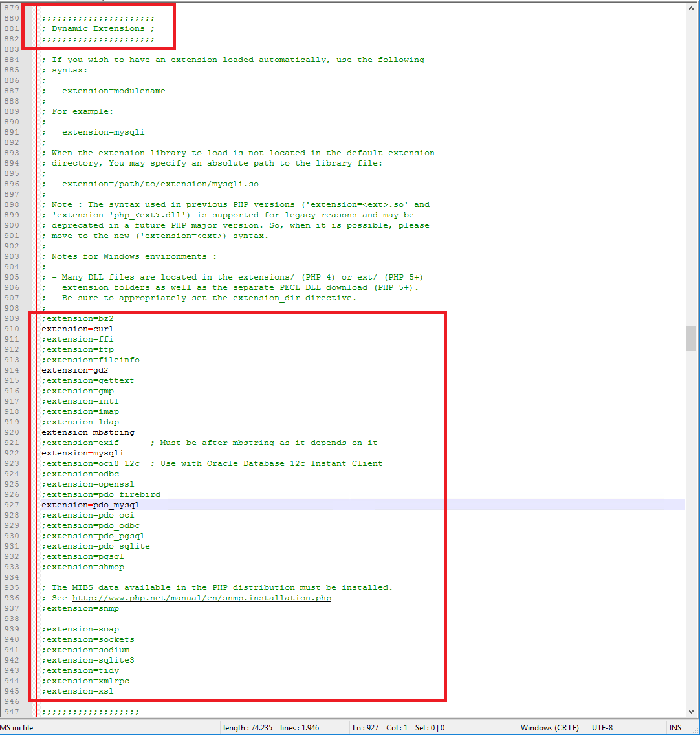Click the line 'extension=mbstring'

click(88, 433)
